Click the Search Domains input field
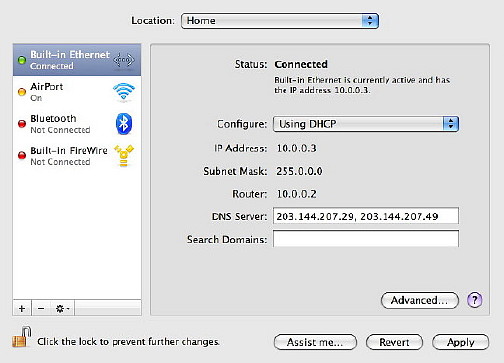504x363 pixels. (366, 239)
